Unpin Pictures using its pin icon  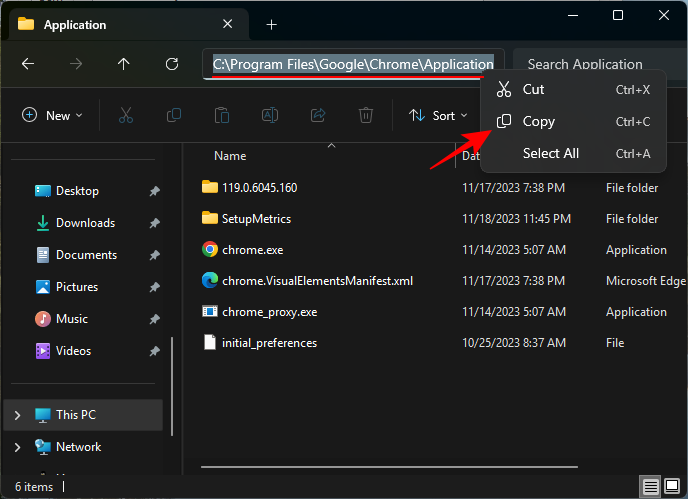coord(154,287)
